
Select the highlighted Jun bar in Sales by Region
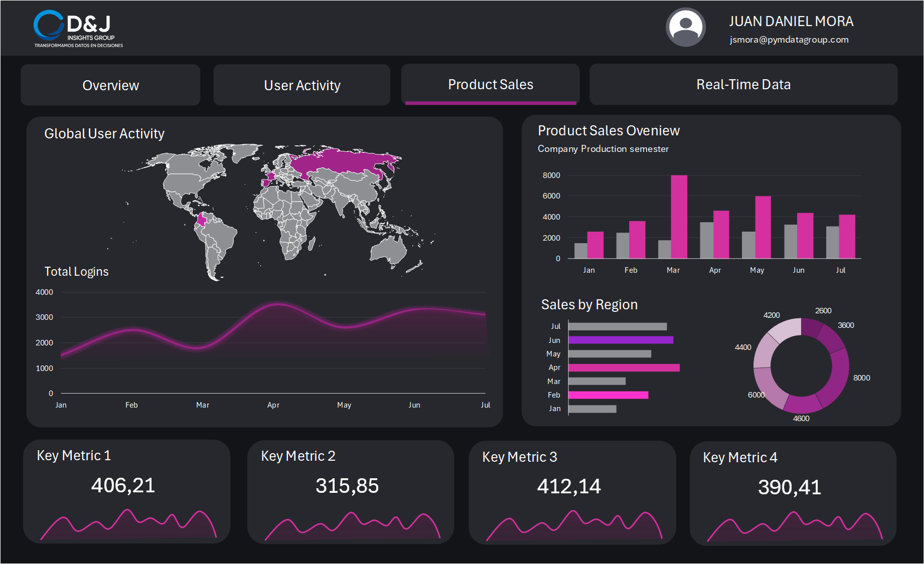[x=622, y=340]
